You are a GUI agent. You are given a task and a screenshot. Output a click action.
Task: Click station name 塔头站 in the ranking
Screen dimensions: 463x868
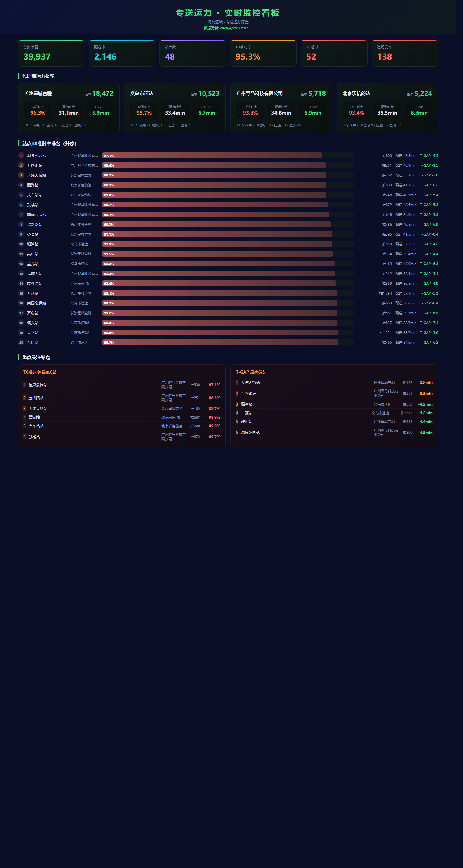coord(33,323)
